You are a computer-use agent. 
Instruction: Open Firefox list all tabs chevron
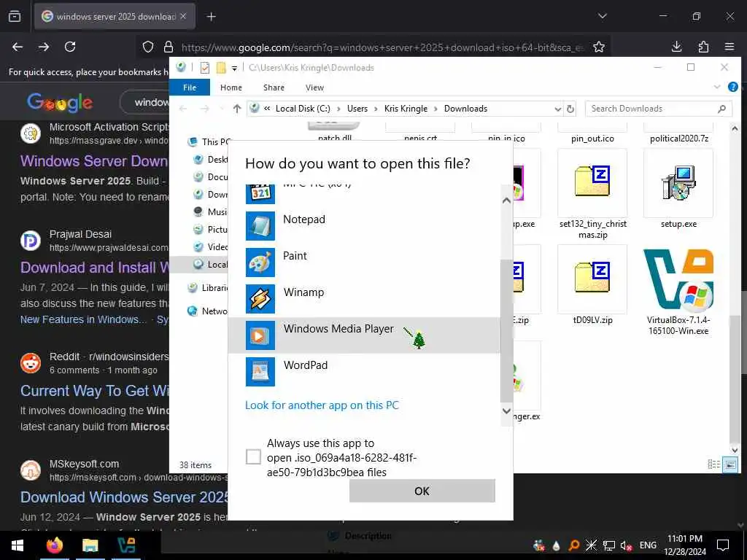(602, 16)
